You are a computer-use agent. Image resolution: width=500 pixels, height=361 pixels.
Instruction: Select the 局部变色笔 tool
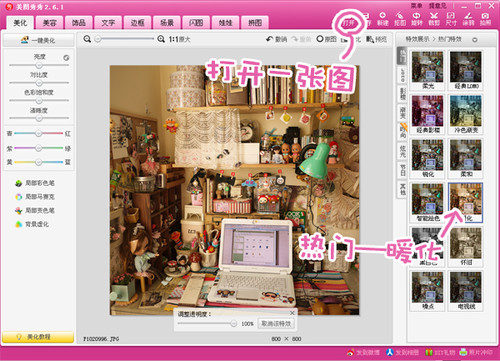coord(35,210)
